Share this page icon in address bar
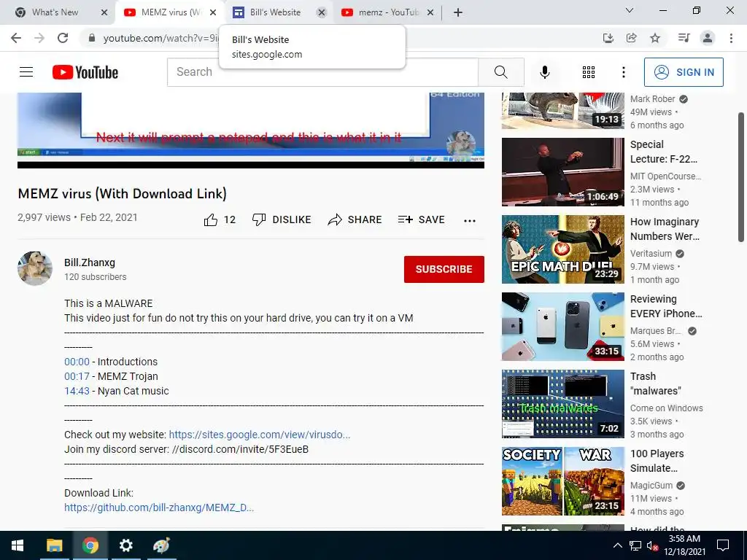Image resolution: width=747 pixels, height=560 pixels. [631, 38]
